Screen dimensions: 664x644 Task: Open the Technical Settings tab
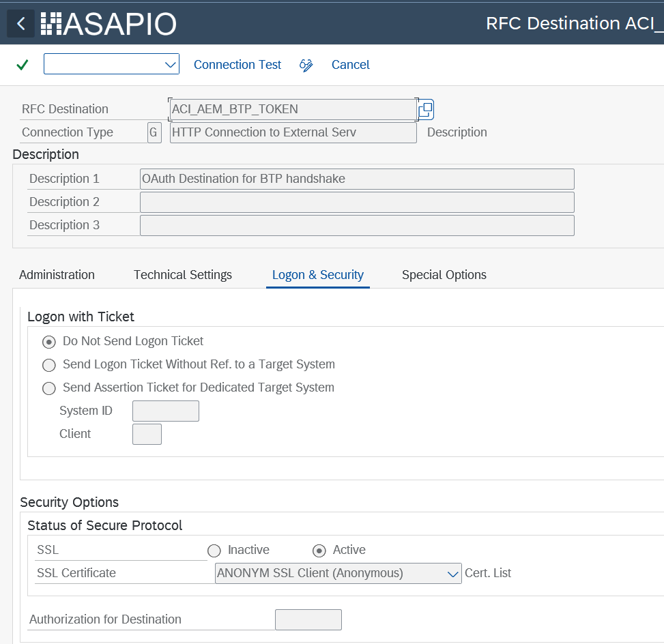[183, 275]
